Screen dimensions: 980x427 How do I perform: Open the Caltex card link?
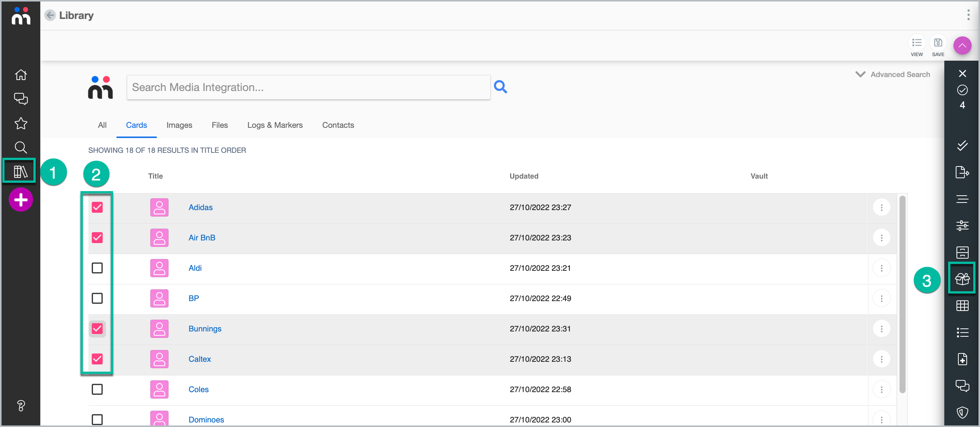point(199,359)
